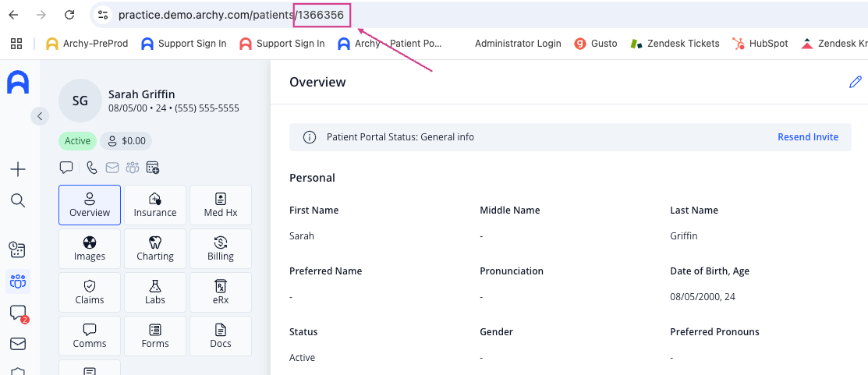Open search via the magnifying glass icon
This screenshot has width=868, height=375.
coord(18,200)
